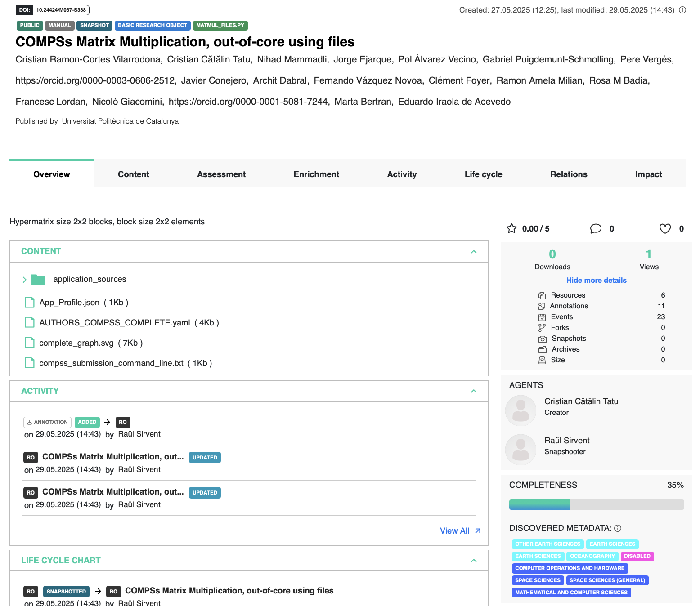Click the SNAPSHOT tag at top
This screenshot has height=606, width=700.
(x=94, y=25)
